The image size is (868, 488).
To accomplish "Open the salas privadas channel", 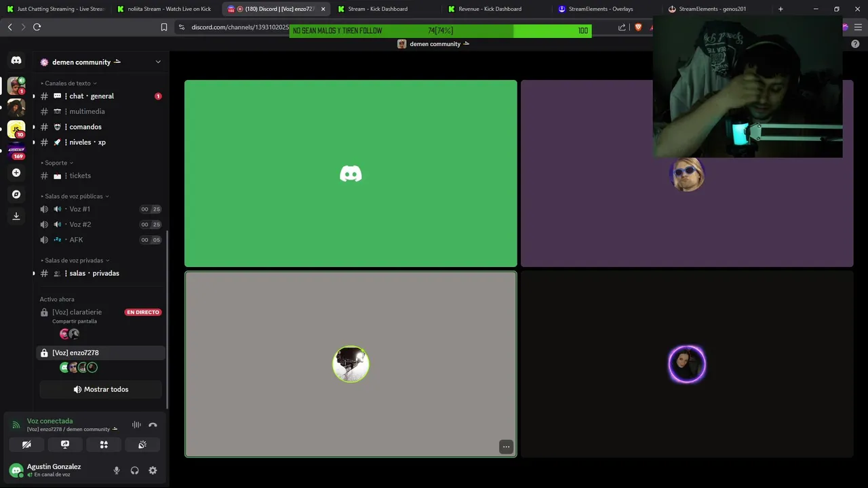I will coord(100,273).
